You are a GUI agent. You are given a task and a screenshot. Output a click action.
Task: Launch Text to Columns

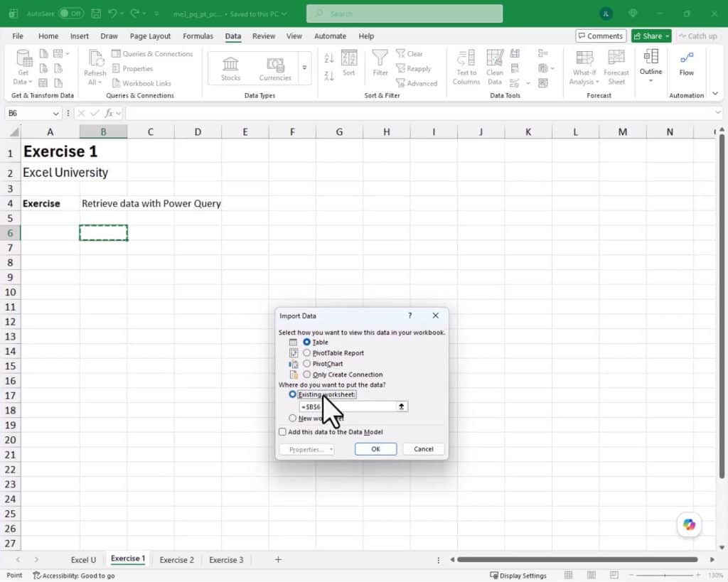[x=466, y=68]
